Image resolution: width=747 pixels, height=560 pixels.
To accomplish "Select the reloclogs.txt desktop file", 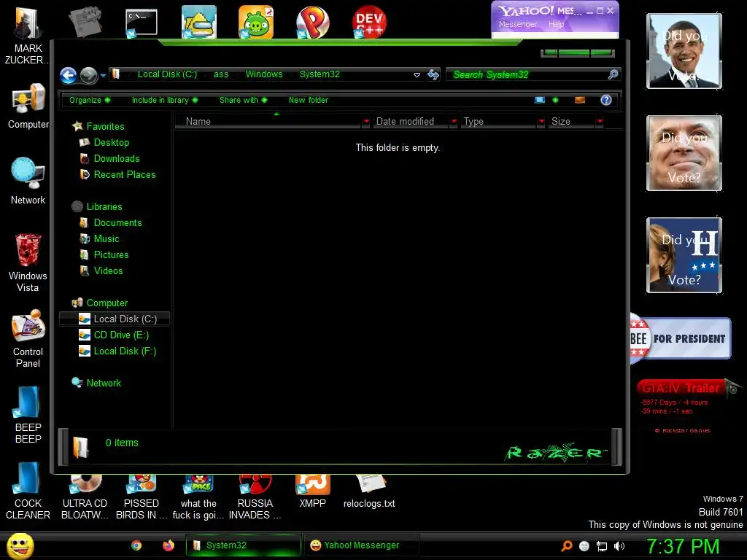I will [x=369, y=492].
